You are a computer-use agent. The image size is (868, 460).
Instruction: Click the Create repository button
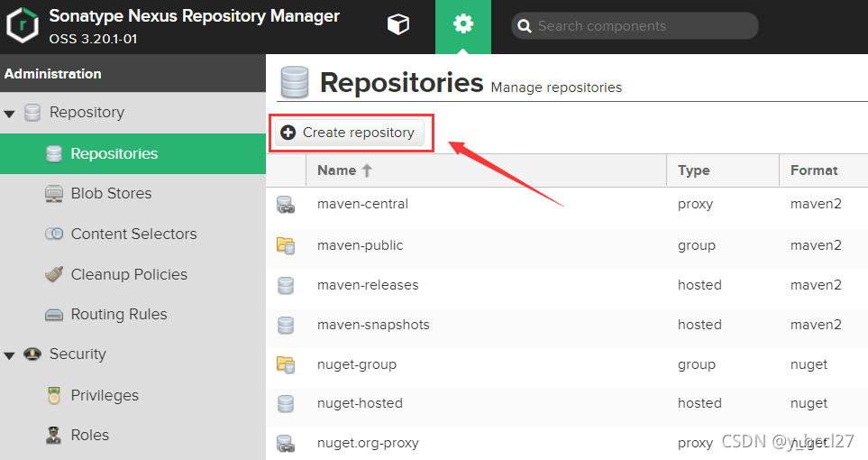(350, 133)
